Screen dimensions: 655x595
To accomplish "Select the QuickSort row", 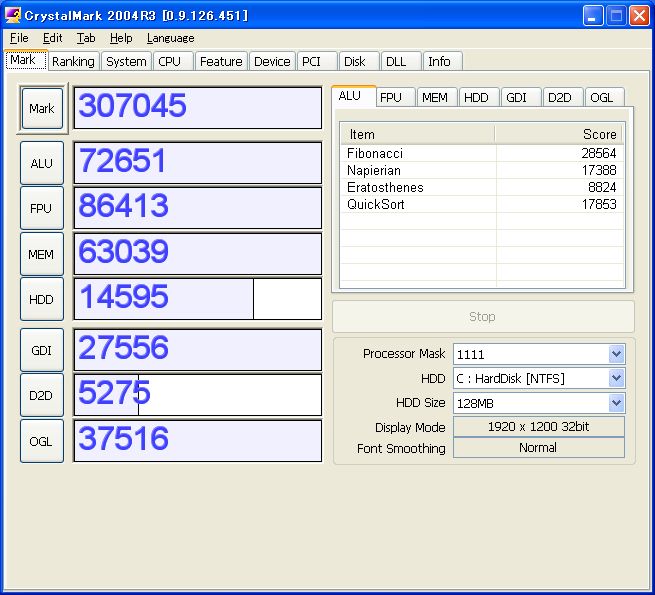I will click(482, 204).
